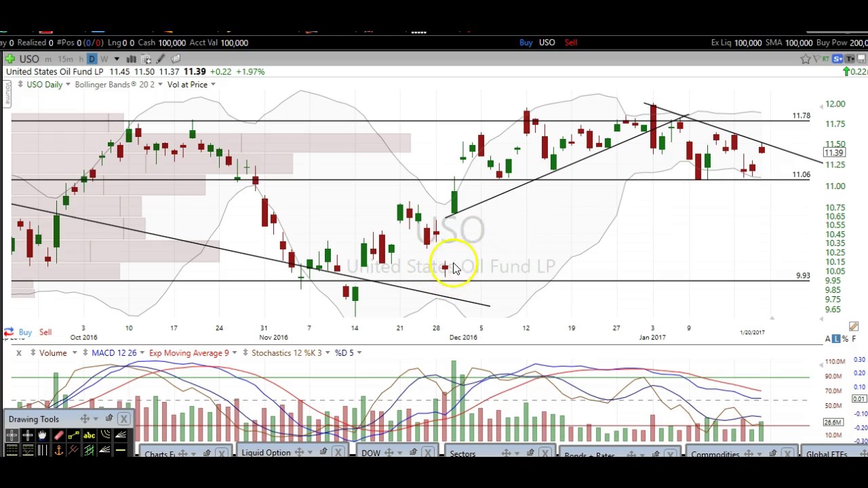
Task: Click the pencil draw icon in chart toolbar
Action: click(x=161, y=59)
